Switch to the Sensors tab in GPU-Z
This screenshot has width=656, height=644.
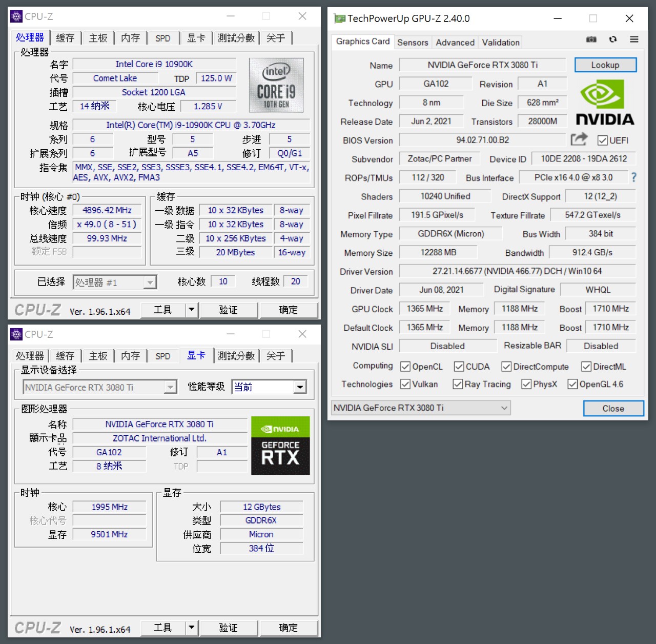(413, 42)
